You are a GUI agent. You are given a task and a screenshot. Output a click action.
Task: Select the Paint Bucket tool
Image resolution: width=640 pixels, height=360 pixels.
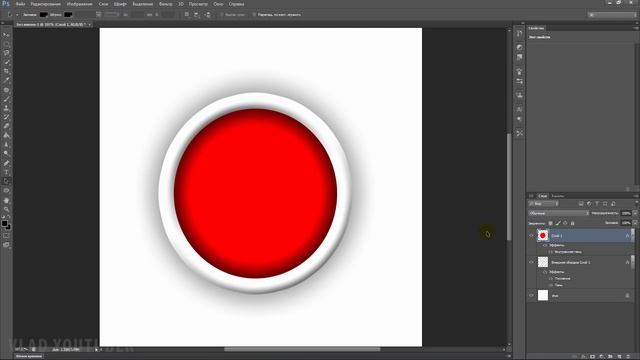[6, 135]
